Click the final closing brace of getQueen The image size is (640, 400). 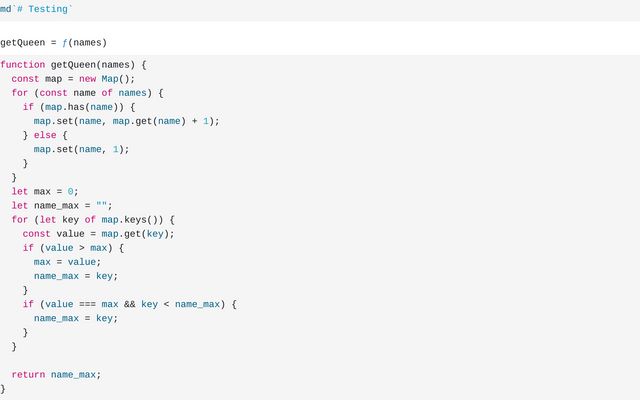[x=3, y=388]
